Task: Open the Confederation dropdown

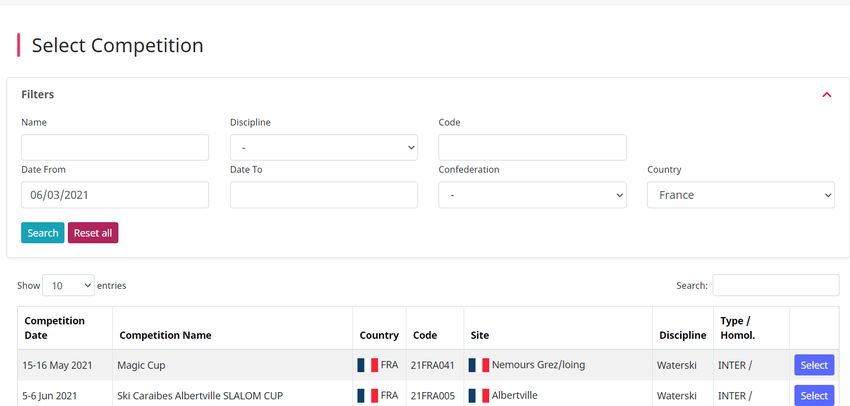Action: [532, 195]
